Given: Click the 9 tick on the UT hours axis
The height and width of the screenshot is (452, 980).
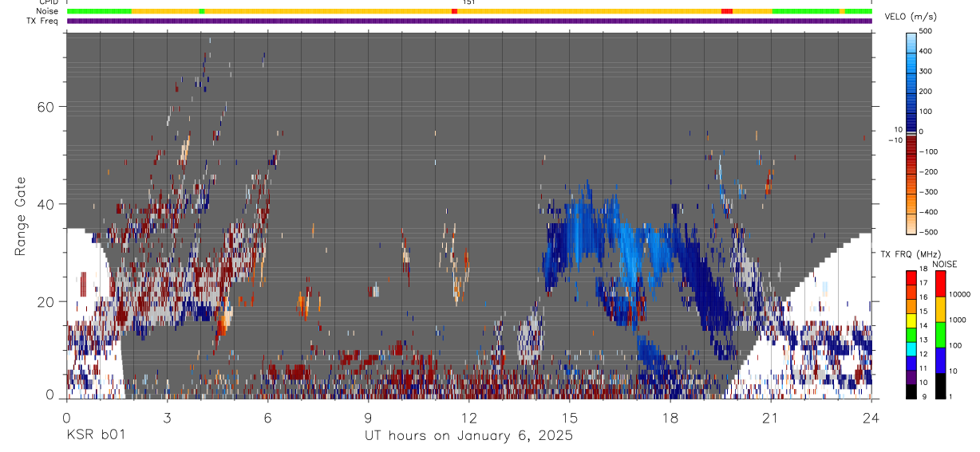Looking at the screenshot, I should [x=368, y=417].
